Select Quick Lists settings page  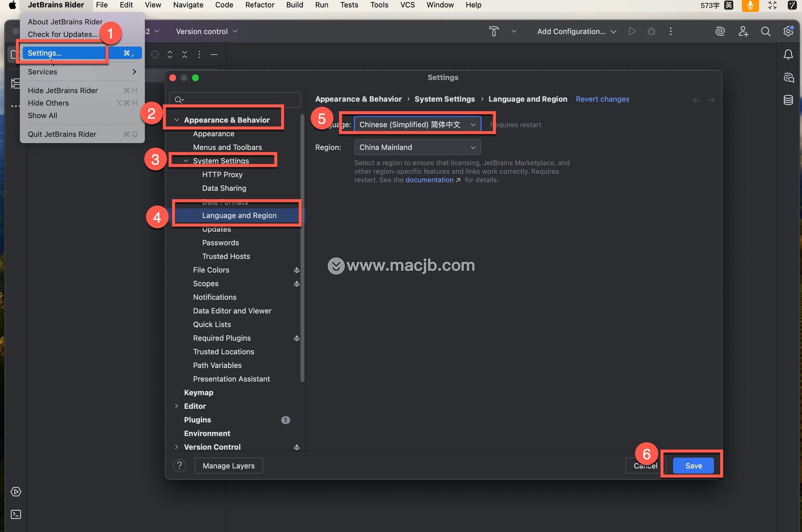coord(212,324)
